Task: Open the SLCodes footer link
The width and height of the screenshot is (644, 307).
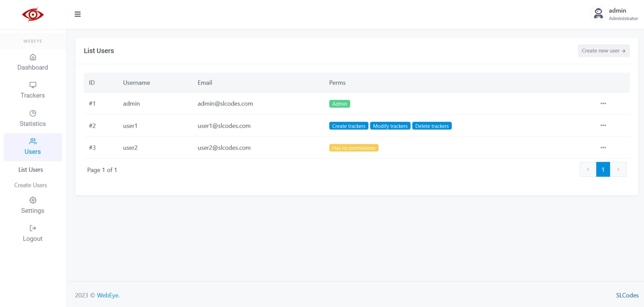Action: pyautogui.click(x=627, y=295)
